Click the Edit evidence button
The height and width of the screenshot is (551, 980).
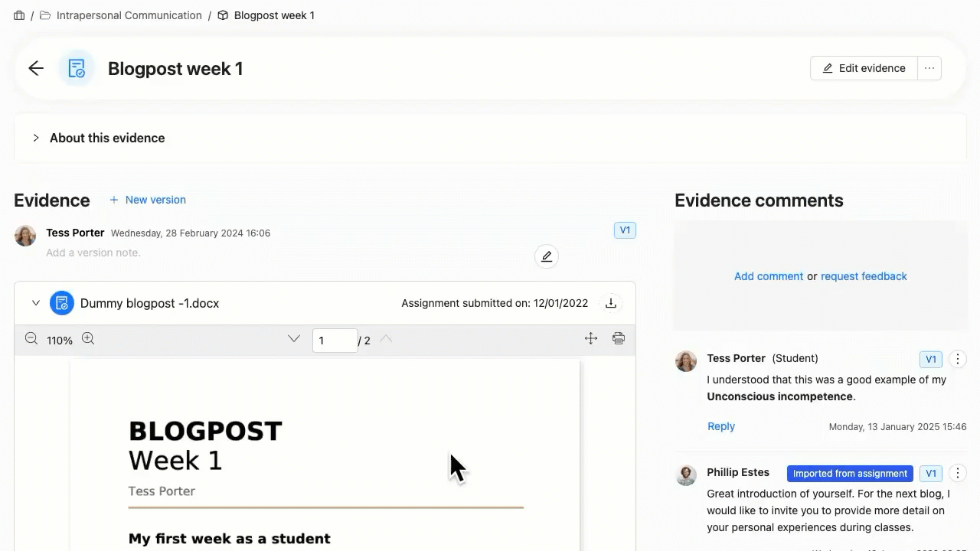[864, 68]
